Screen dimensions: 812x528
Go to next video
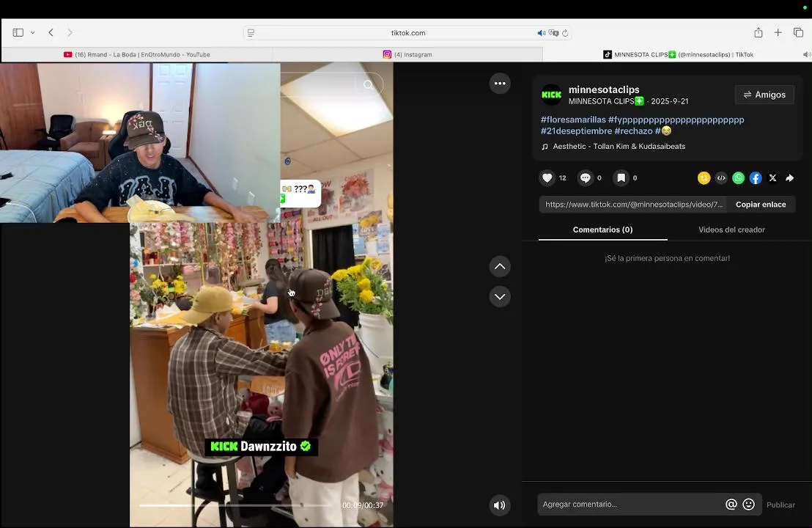click(500, 297)
